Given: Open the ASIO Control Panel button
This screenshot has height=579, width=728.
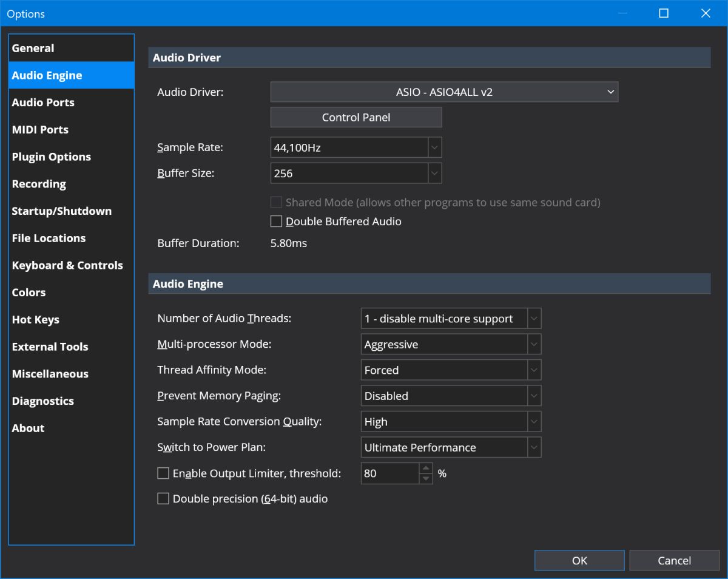Looking at the screenshot, I should pos(356,118).
